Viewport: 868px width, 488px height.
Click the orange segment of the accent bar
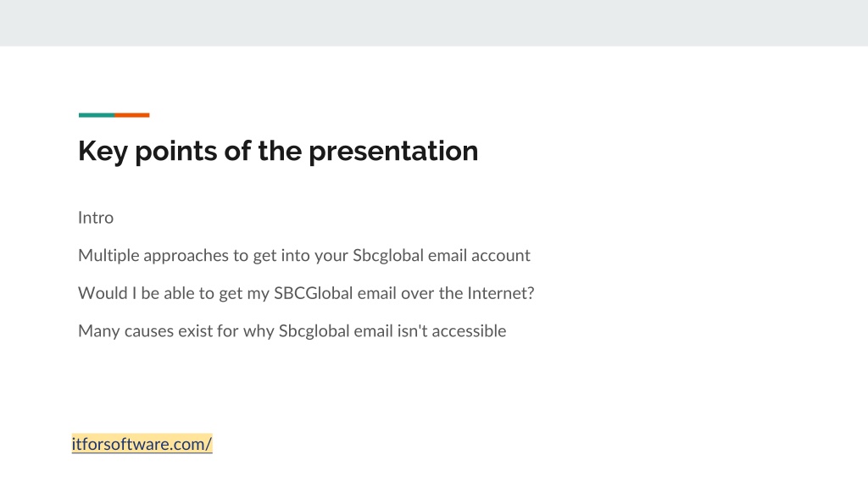pyautogui.click(x=131, y=115)
